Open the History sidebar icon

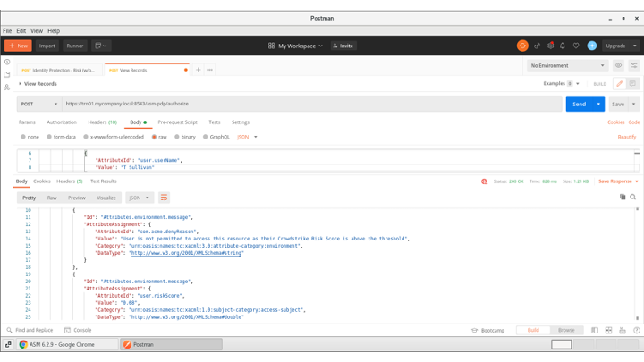point(7,63)
